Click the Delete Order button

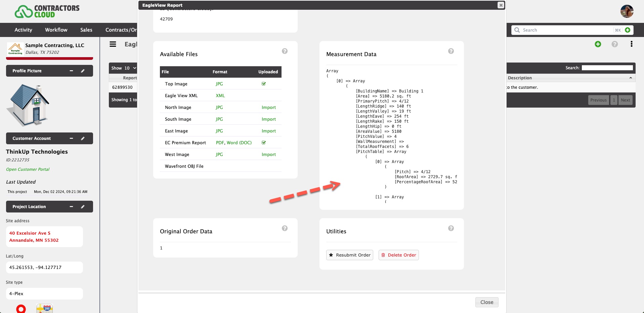click(x=399, y=255)
